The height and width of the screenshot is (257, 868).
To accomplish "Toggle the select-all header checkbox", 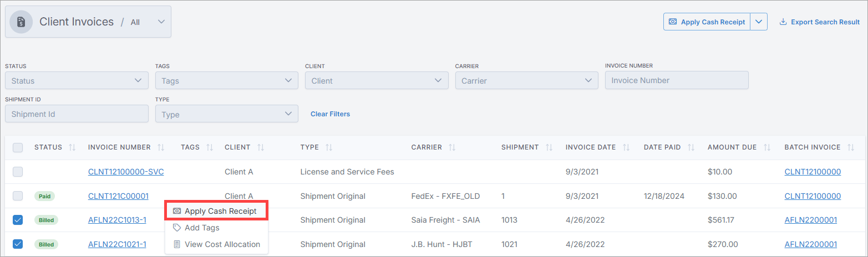I will coord(18,147).
